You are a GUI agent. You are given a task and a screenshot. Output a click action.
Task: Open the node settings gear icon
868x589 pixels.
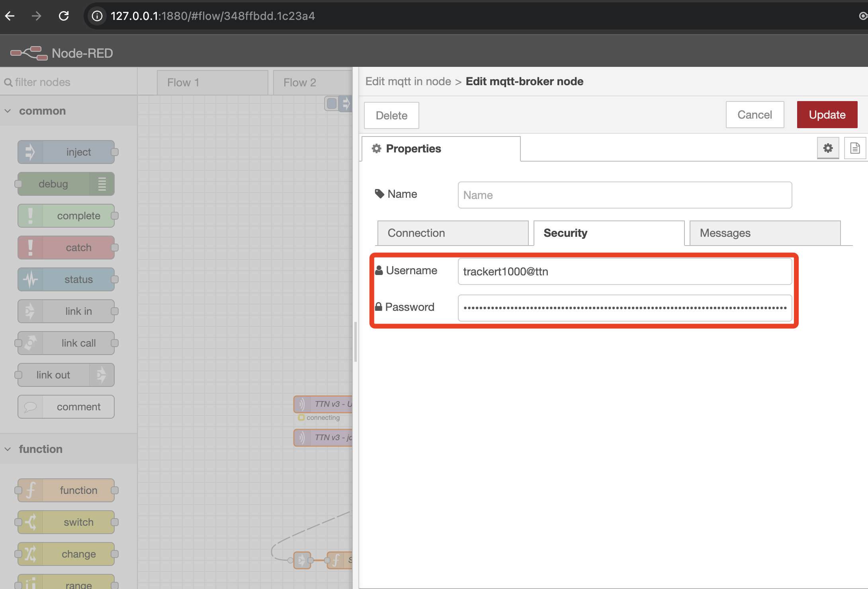click(x=828, y=148)
